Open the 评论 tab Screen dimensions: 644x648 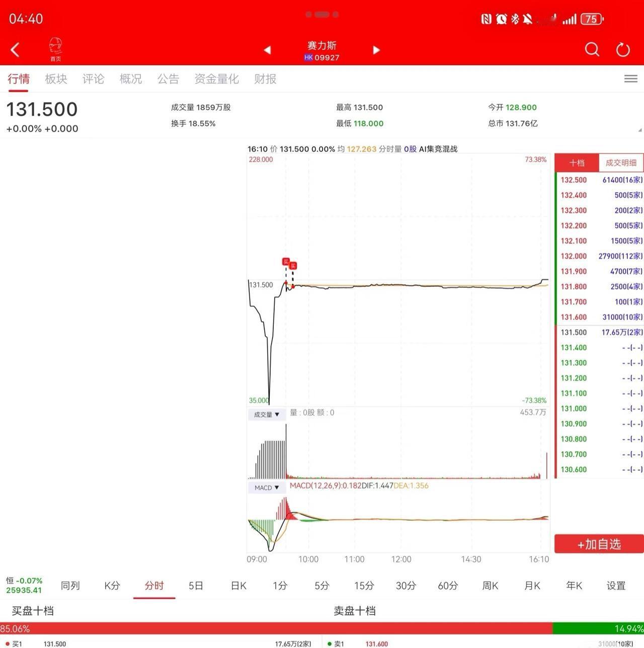click(93, 78)
